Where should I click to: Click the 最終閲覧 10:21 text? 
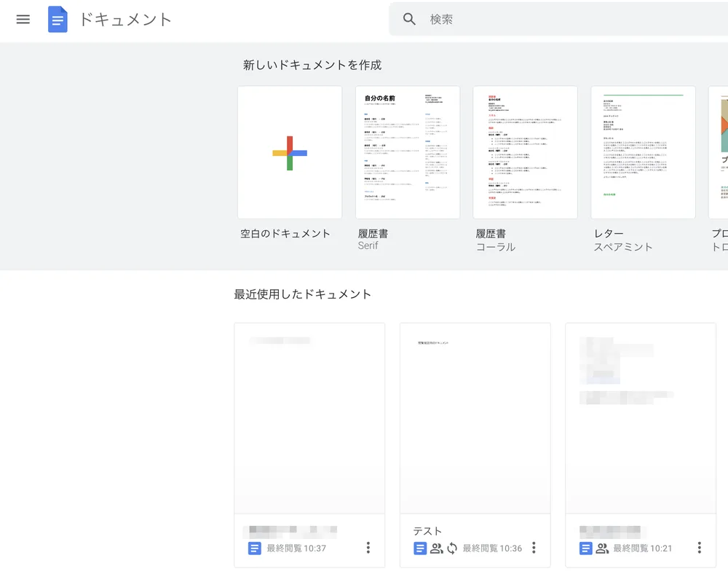[643, 549]
